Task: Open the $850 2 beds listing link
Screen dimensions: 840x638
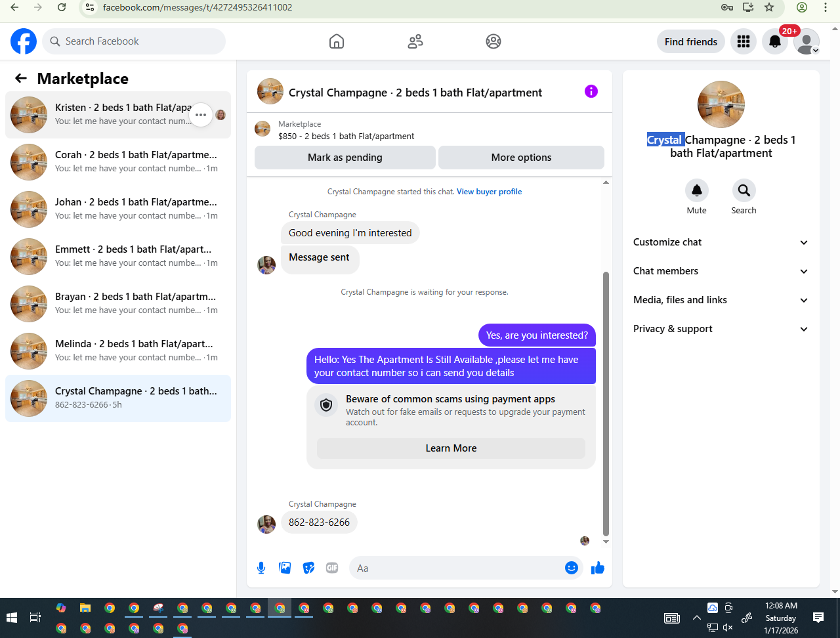Action: (x=346, y=137)
